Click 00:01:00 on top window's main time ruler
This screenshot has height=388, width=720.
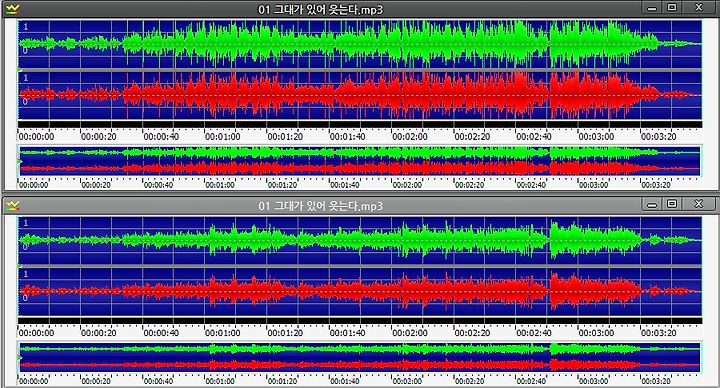(x=223, y=137)
